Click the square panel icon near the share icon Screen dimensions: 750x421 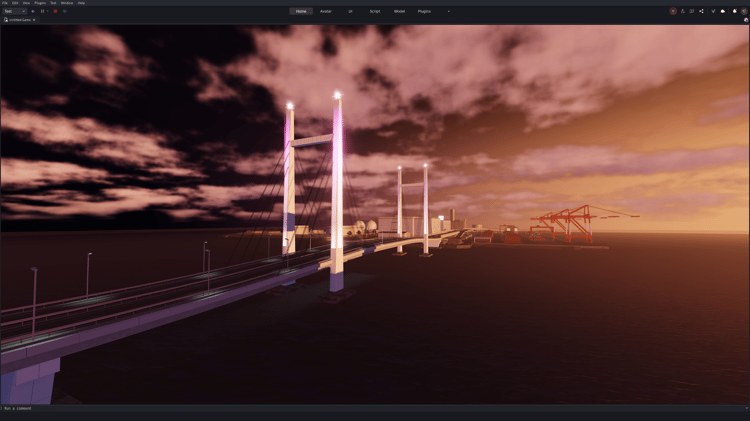point(692,11)
